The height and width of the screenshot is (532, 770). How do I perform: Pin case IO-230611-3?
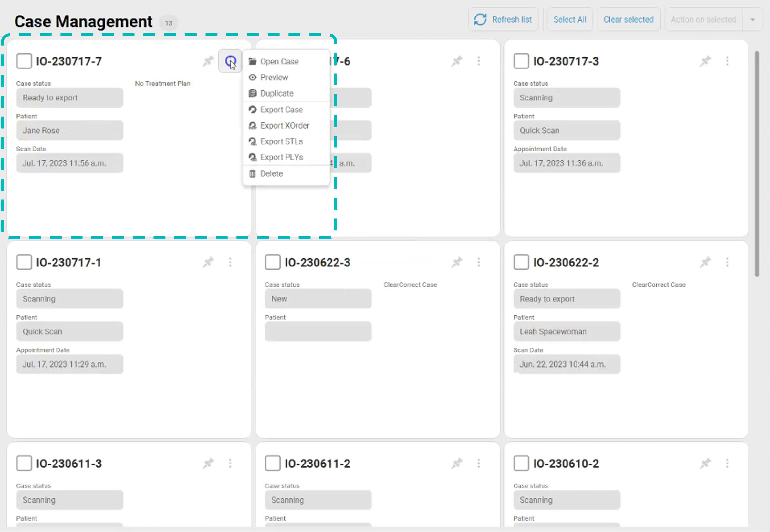click(x=208, y=463)
